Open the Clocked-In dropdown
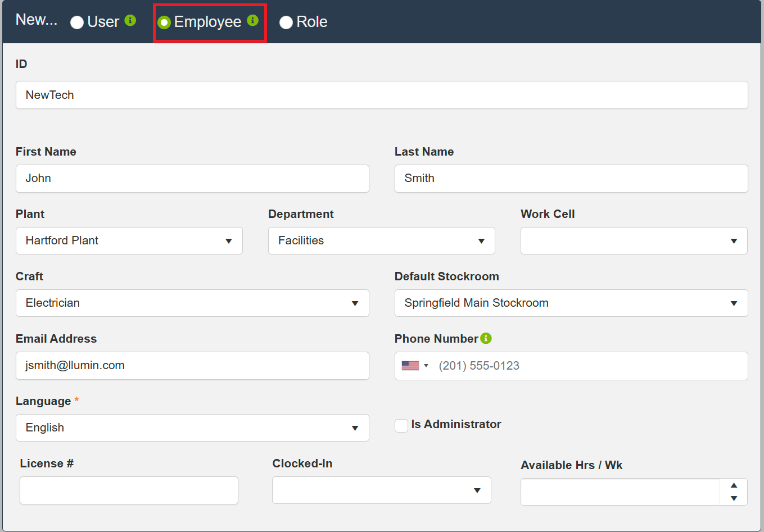764x532 pixels. click(x=381, y=490)
